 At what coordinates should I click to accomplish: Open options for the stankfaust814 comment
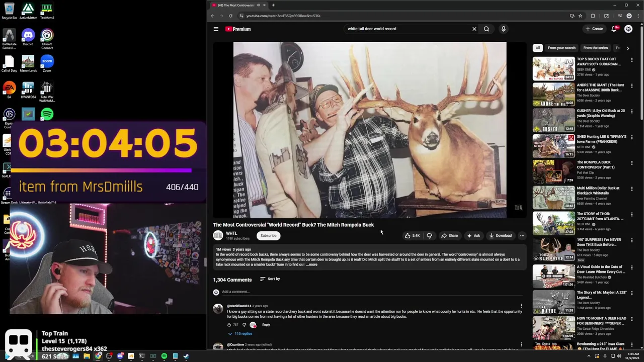[521, 306]
